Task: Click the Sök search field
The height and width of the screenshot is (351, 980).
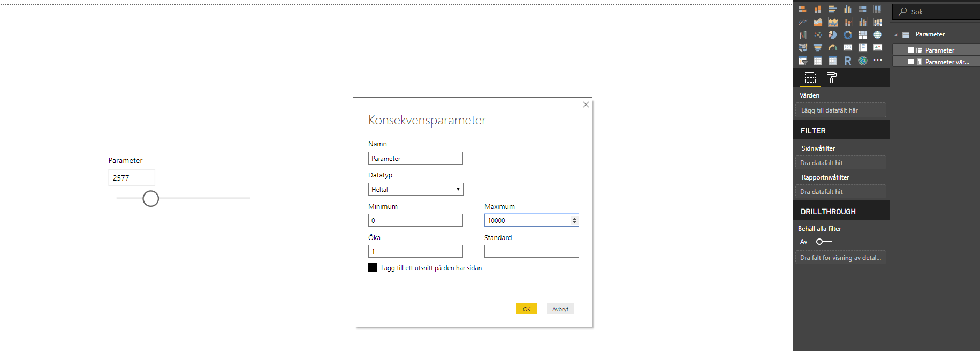Action: [x=936, y=11]
